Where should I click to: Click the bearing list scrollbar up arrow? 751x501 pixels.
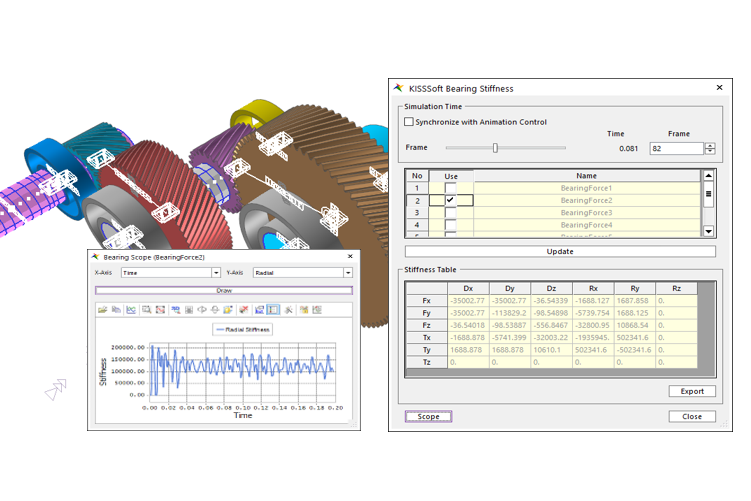click(708, 175)
